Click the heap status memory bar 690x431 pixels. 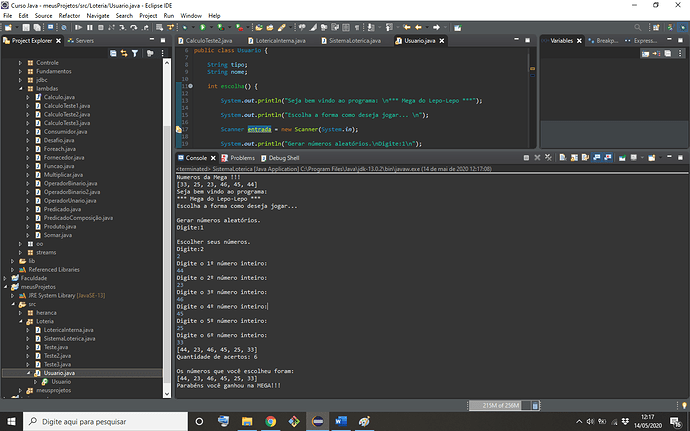(x=499, y=405)
